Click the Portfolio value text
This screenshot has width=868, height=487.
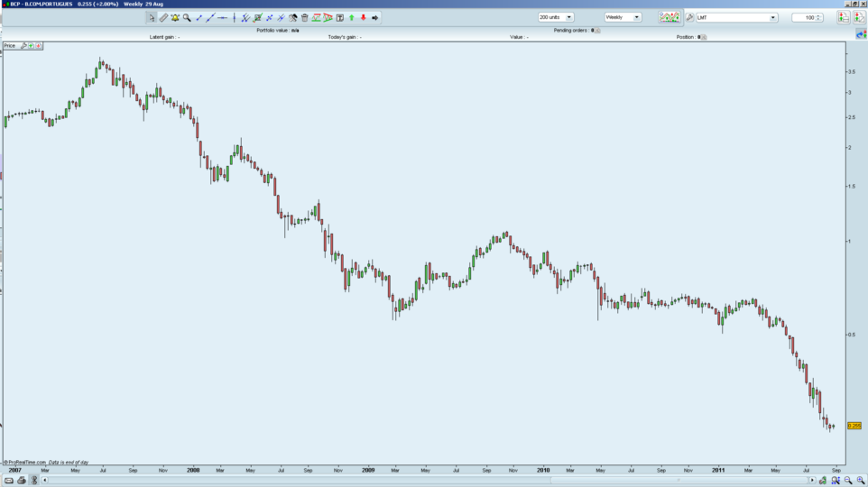(x=277, y=31)
